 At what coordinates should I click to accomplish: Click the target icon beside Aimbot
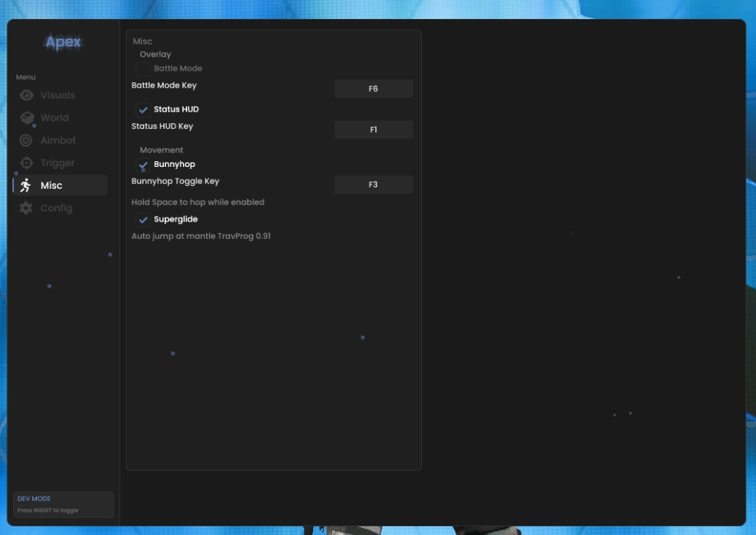(26, 141)
